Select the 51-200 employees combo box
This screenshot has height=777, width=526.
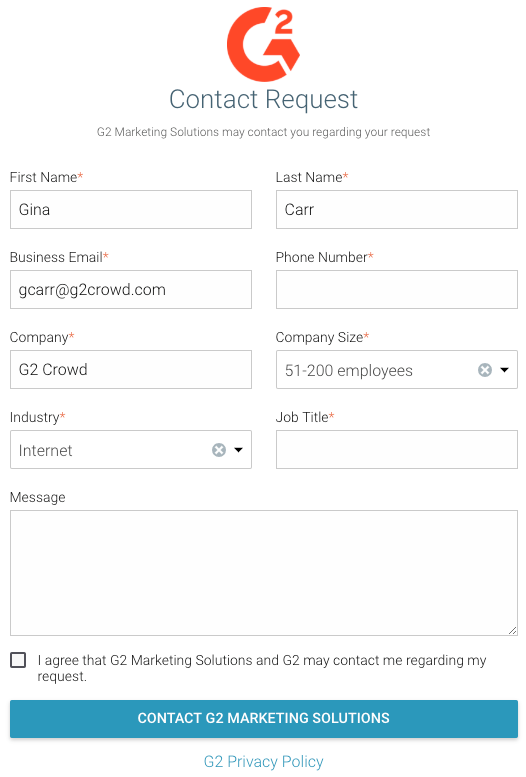pos(397,370)
